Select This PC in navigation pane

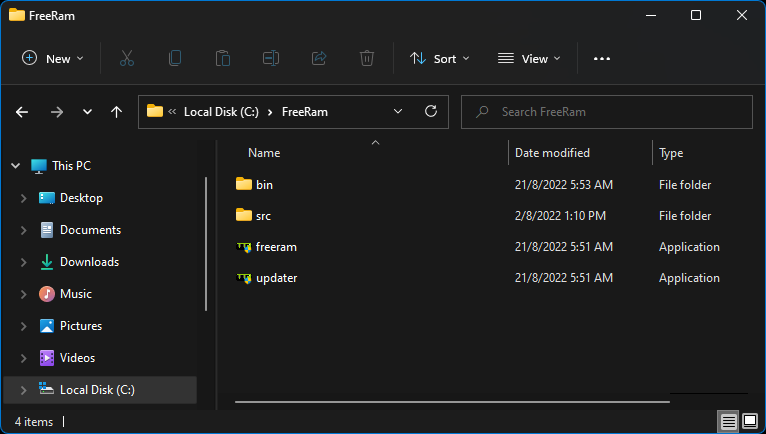[x=71, y=166]
